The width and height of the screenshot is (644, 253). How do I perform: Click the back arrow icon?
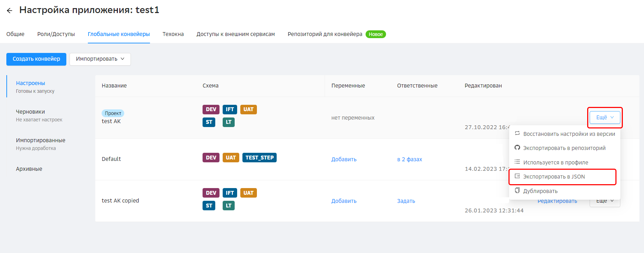tap(10, 11)
